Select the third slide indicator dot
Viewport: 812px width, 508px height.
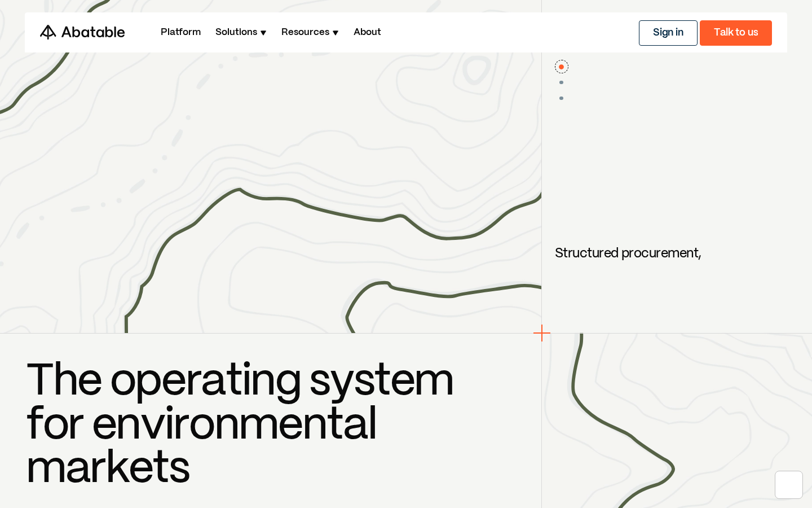[561, 98]
